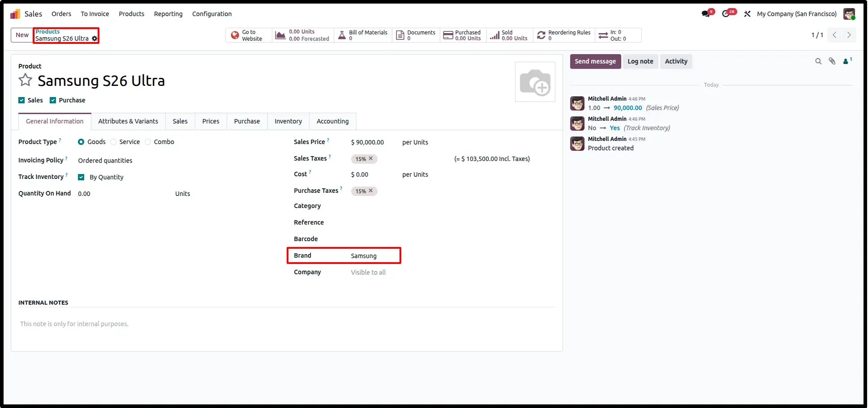
Task: Mark product as favorite with star icon
Action: click(x=26, y=81)
